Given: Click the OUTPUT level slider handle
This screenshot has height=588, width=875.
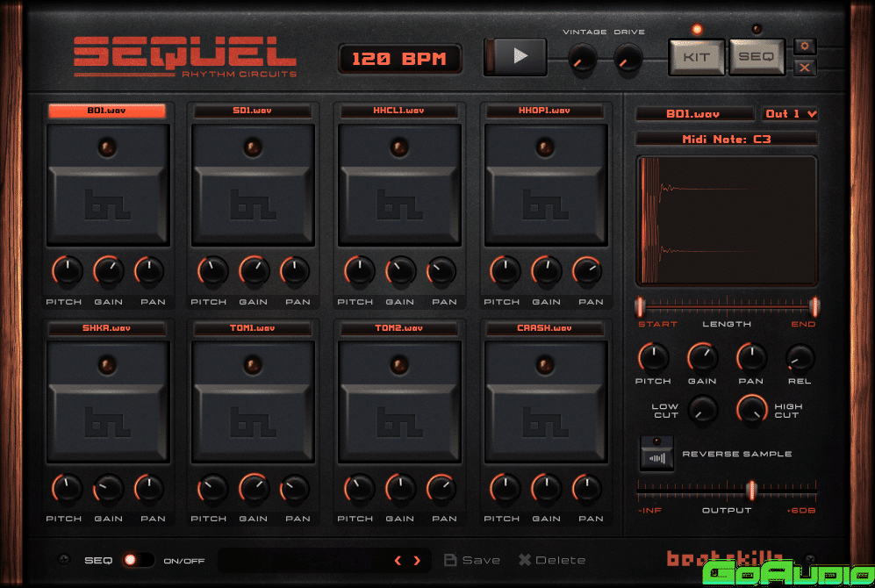Looking at the screenshot, I should tap(751, 491).
